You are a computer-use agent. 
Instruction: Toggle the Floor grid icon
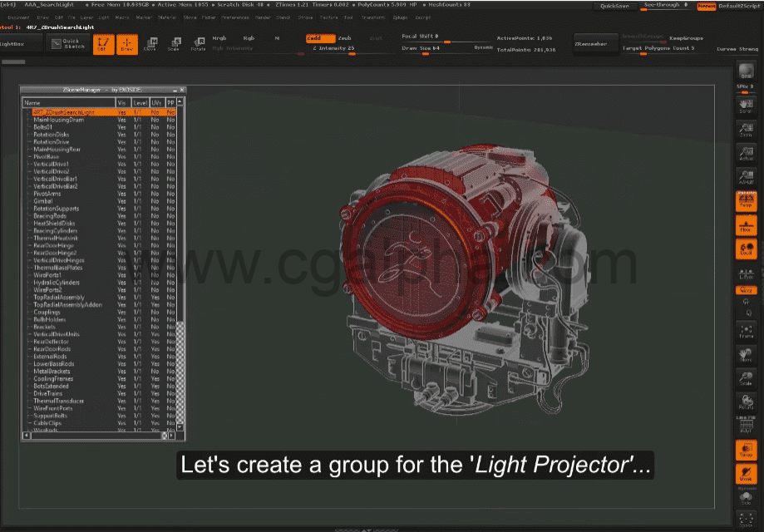(x=746, y=224)
